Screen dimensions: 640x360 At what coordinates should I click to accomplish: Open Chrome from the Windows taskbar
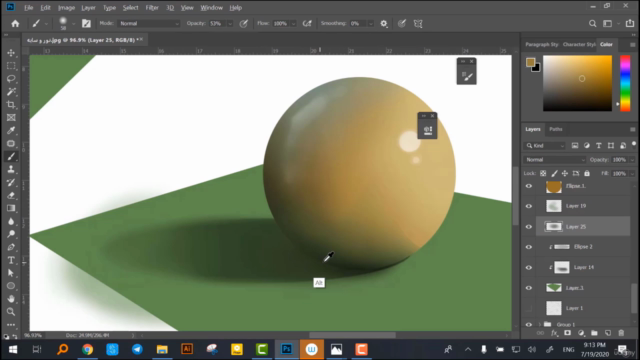pyautogui.click(x=87, y=349)
